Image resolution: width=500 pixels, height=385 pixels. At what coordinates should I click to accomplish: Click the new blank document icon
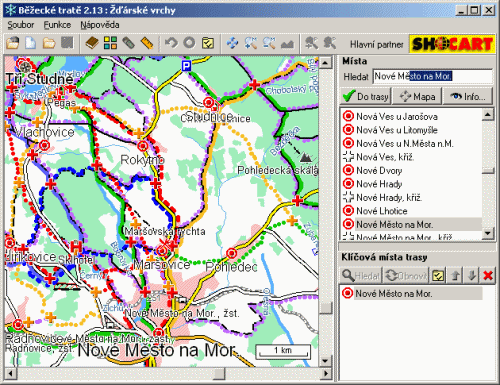(x=31, y=43)
